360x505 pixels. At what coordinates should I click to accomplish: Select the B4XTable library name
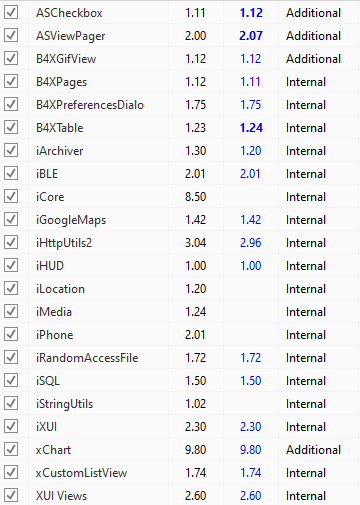pos(60,128)
